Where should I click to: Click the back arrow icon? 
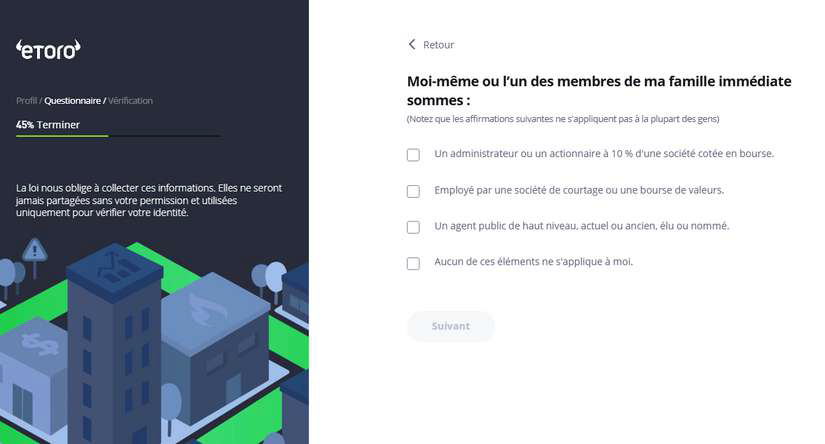click(x=412, y=44)
